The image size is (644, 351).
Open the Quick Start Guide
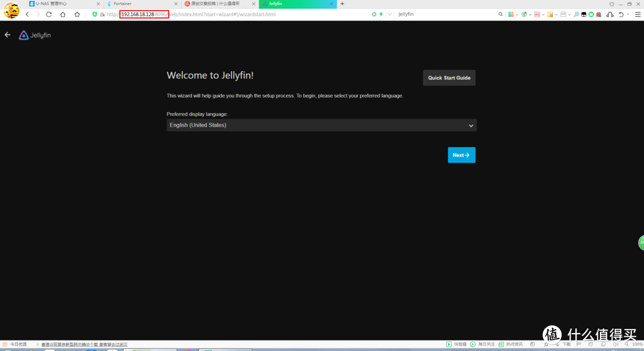[449, 77]
